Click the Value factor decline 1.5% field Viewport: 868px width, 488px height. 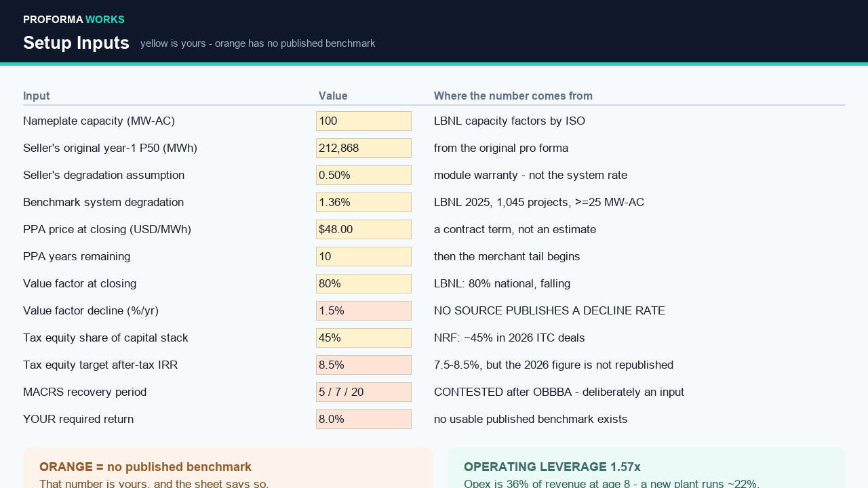(x=363, y=310)
